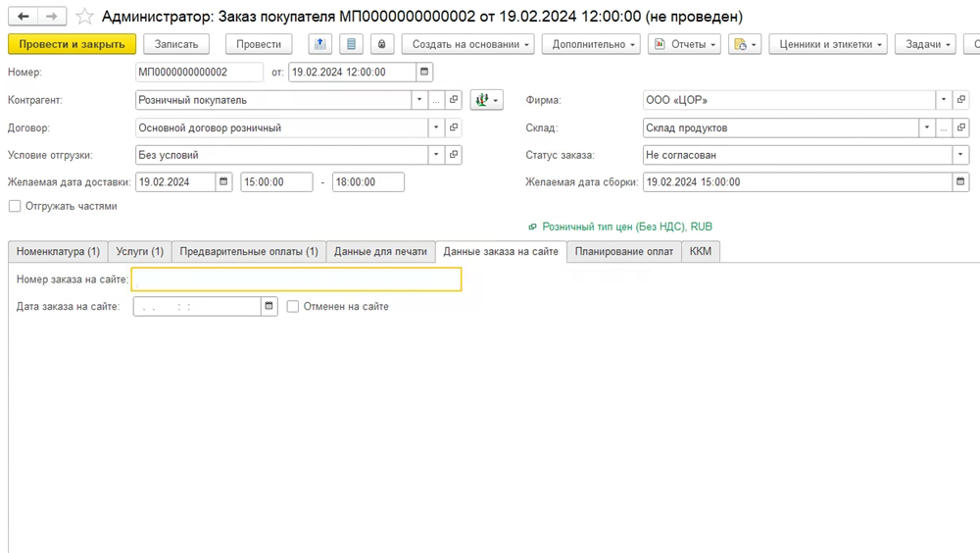Click the back navigation arrow
This screenshot has height=553, width=980.
point(24,17)
